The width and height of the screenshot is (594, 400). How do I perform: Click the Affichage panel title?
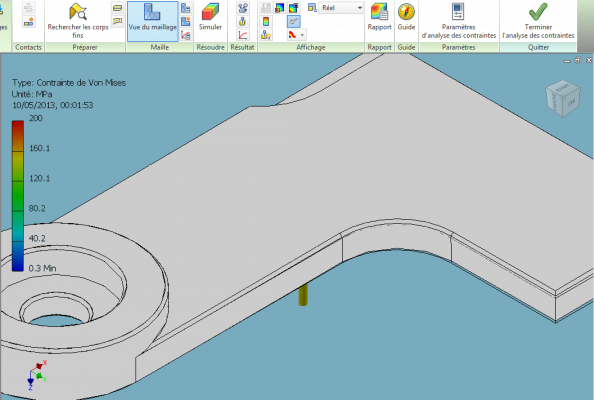point(311,47)
